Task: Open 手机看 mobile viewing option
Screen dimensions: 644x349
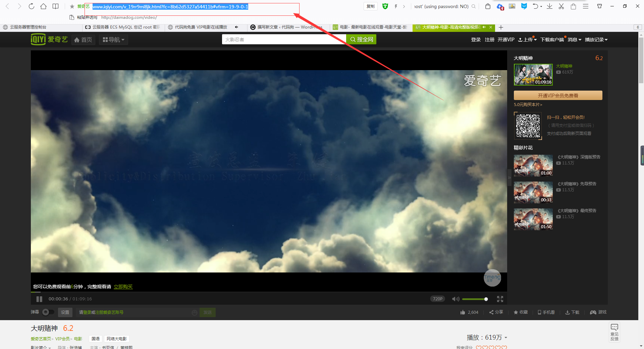Action: point(546,312)
